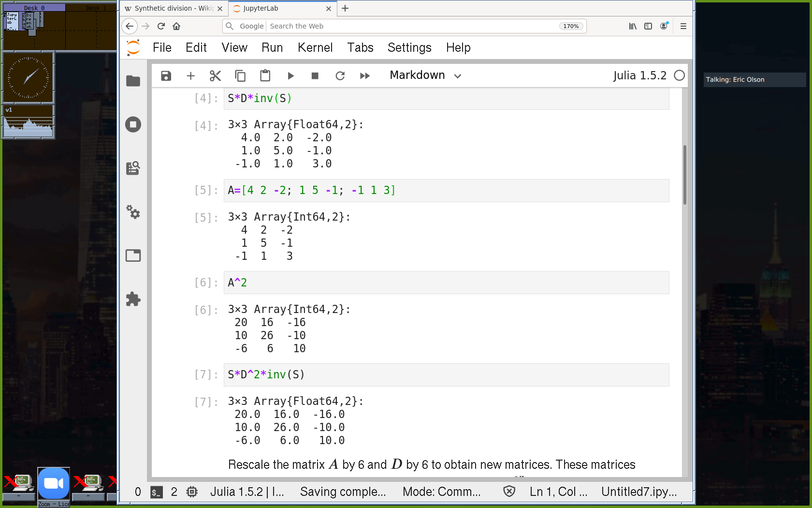Image resolution: width=812 pixels, height=508 pixels.
Task: Open the Settings menu
Action: click(x=409, y=47)
